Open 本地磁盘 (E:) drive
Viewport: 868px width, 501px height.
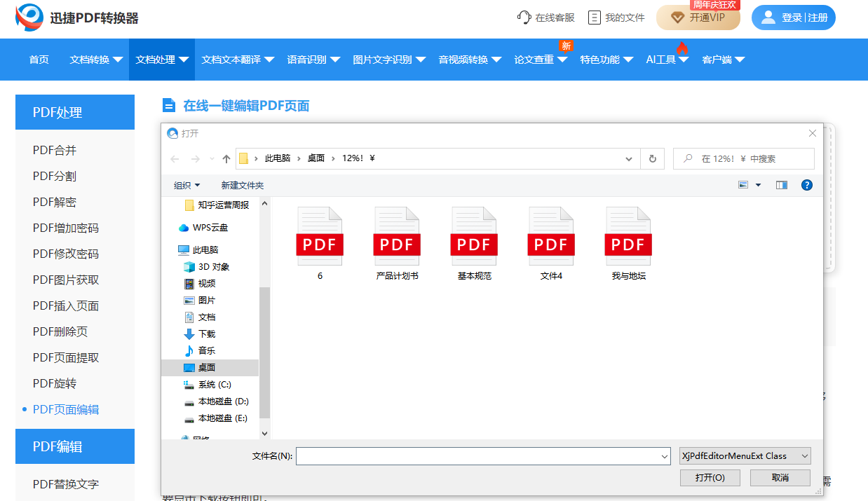[x=216, y=418]
